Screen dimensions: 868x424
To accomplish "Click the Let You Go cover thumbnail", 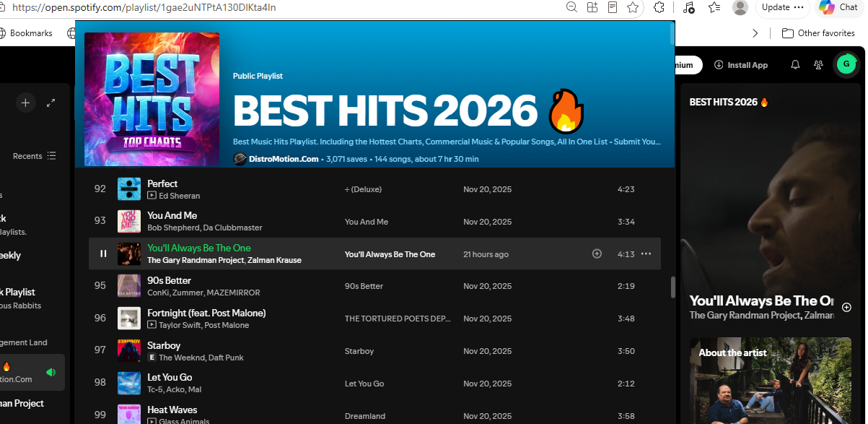I will (129, 383).
